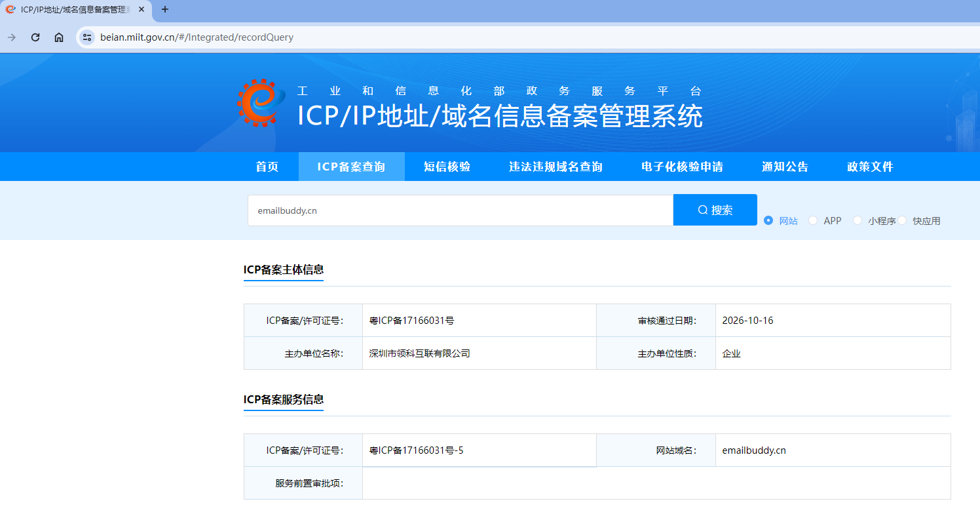This screenshot has width=980, height=516.
Task: Reload the page with the refresh icon
Action: coord(35,37)
